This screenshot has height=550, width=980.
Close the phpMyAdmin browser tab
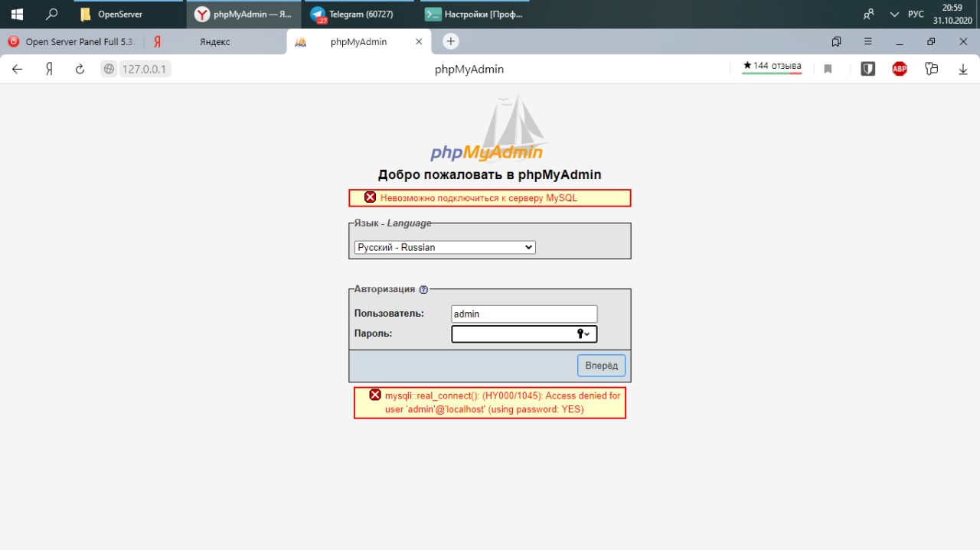pos(419,42)
